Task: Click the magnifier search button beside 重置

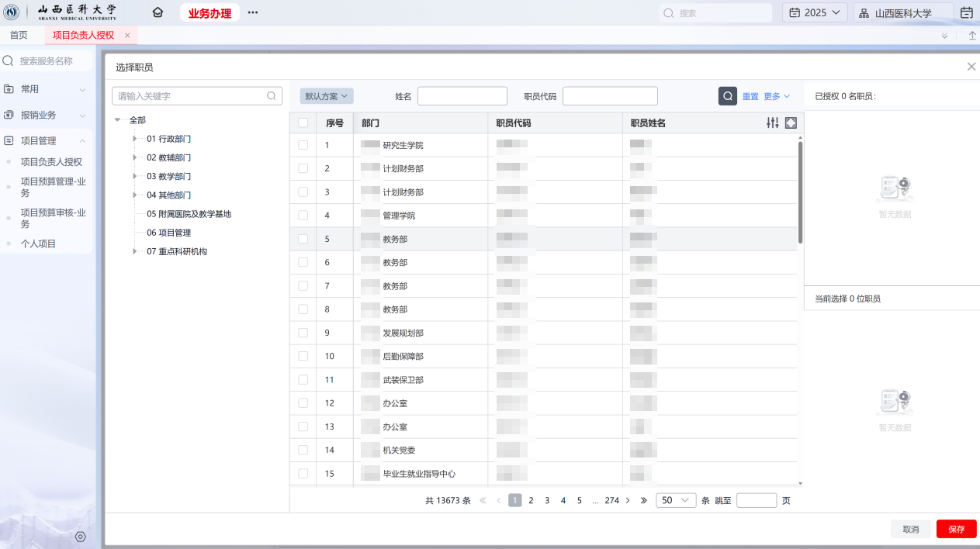Action: [x=727, y=96]
